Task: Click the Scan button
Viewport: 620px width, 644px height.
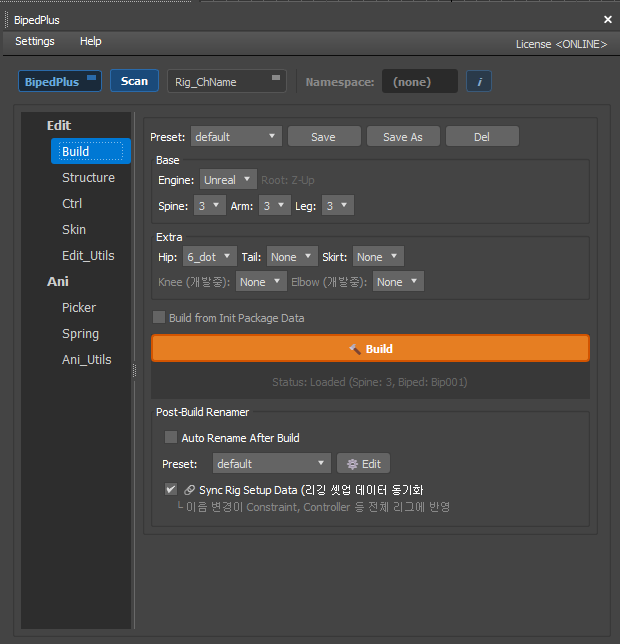Action: [x=134, y=82]
